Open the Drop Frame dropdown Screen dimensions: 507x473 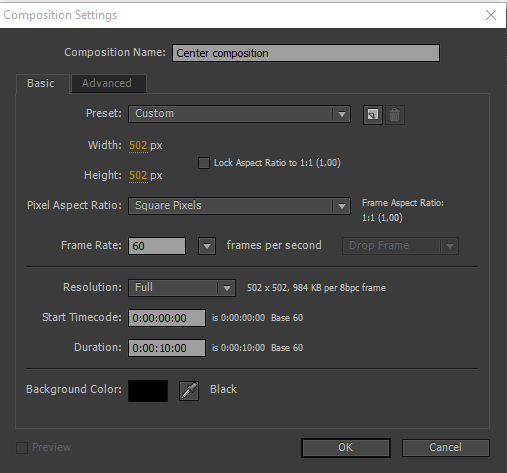[400, 246]
